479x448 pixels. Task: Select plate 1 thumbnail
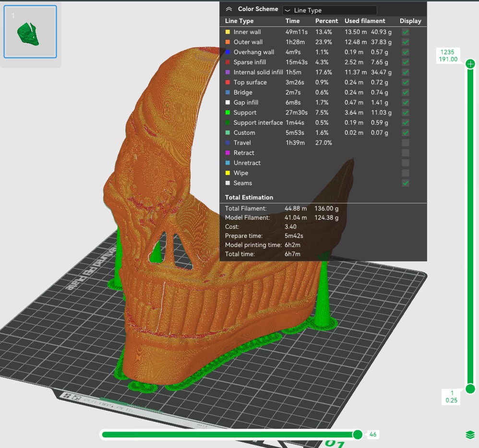coord(30,32)
